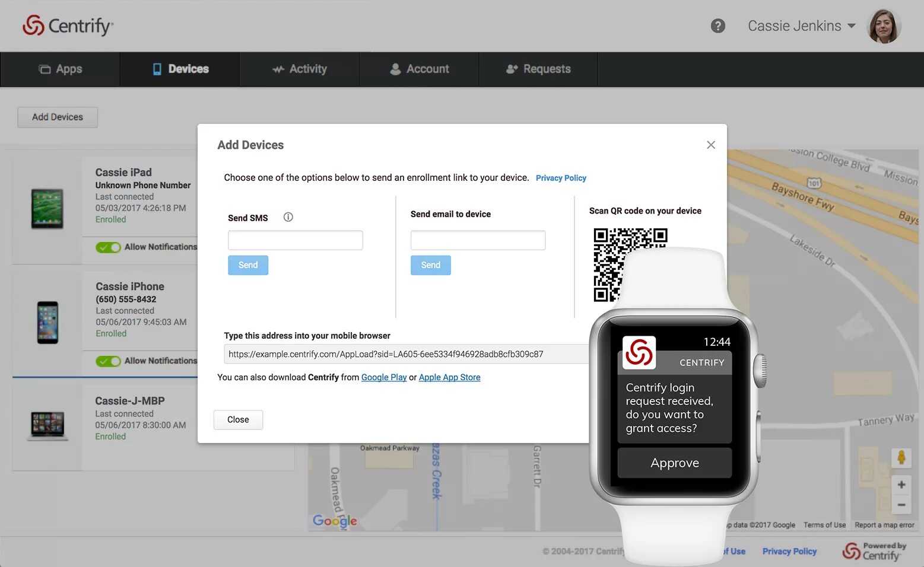Open the Activity tab
Screen dimensions: 924x567
click(x=300, y=69)
